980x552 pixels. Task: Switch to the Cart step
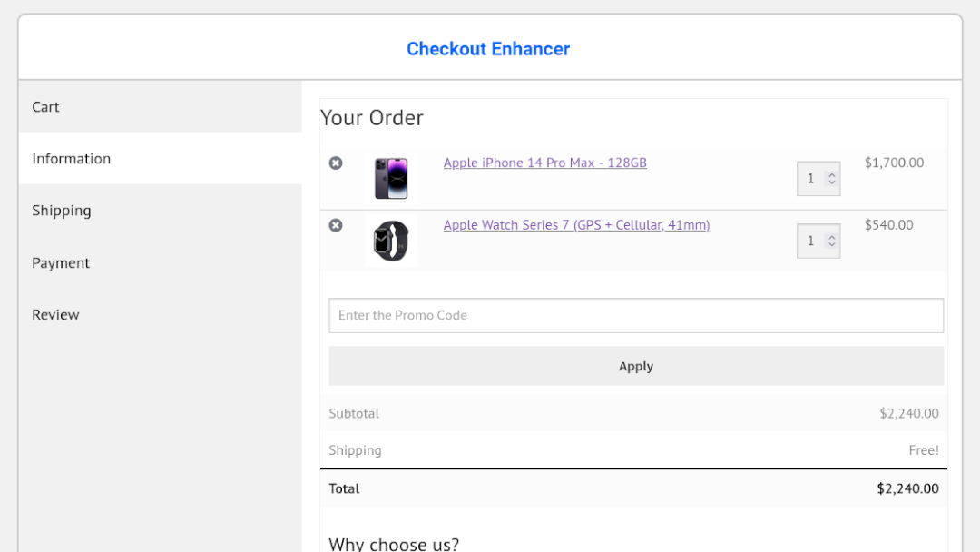(x=45, y=106)
